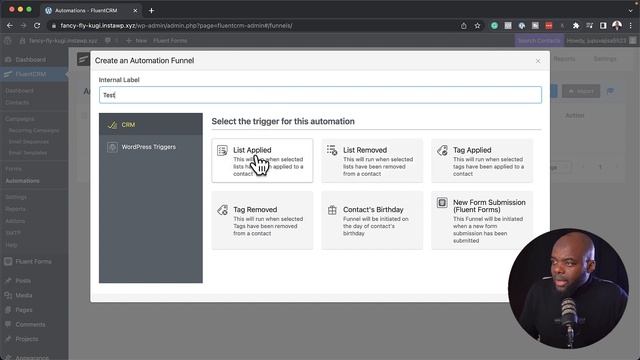Open the Chrome three-dot menu
The width and height of the screenshot is (640, 360).
pyautogui.click(x=631, y=26)
